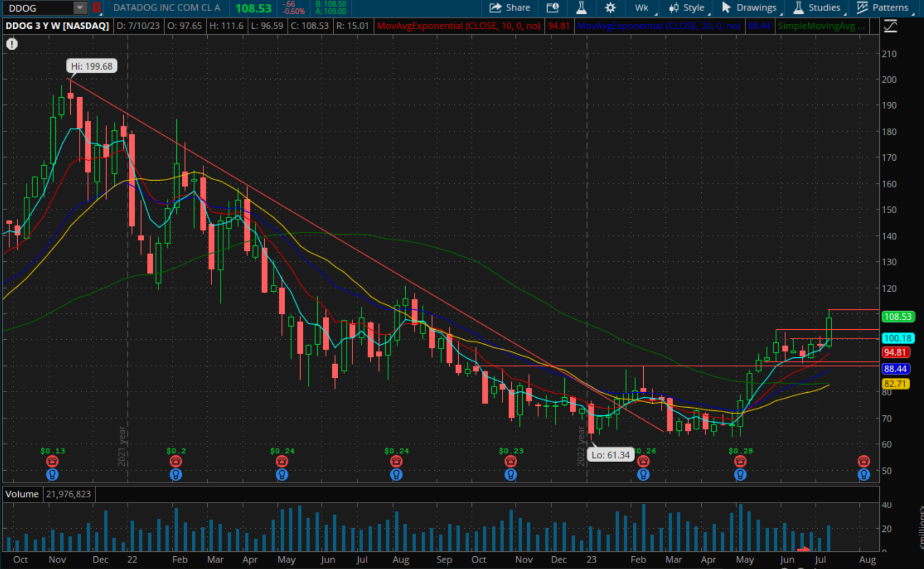Click the Hi: 199.68 price bubble

pos(92,66)
